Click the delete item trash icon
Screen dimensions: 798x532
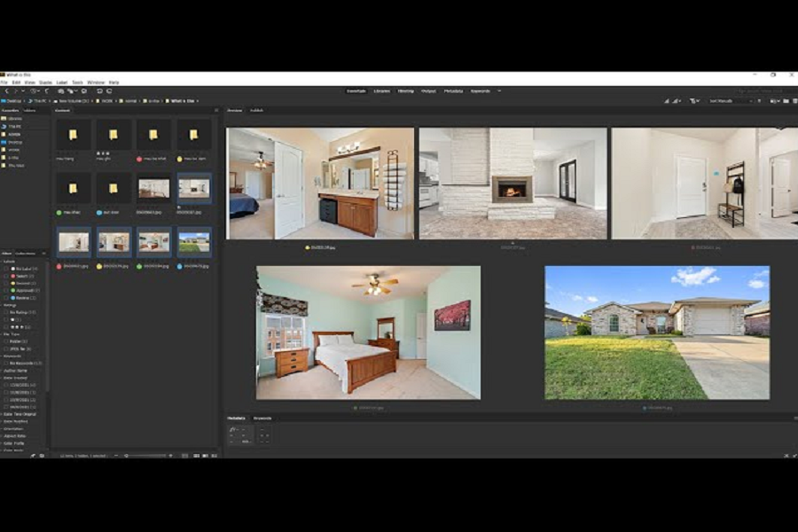point(795,101)
